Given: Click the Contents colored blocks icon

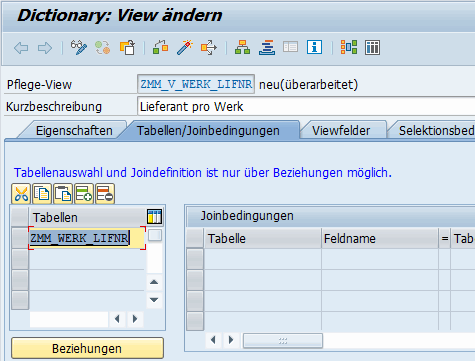Looking at the screenshot, I should coord(349,47).
